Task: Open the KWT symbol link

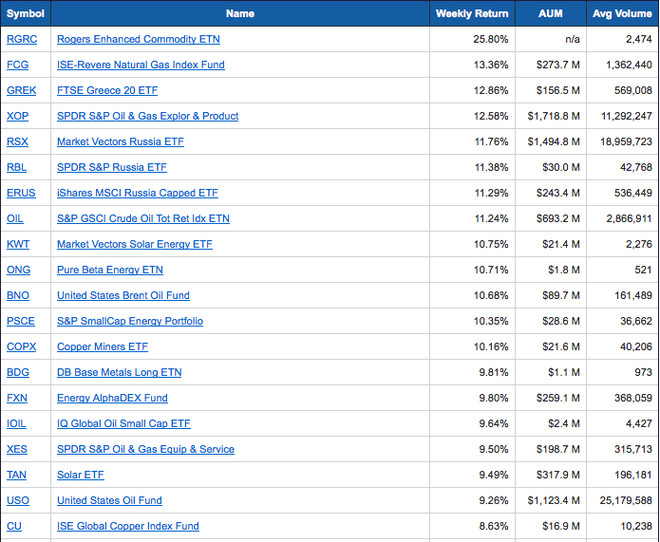Action: click(18, 244)
